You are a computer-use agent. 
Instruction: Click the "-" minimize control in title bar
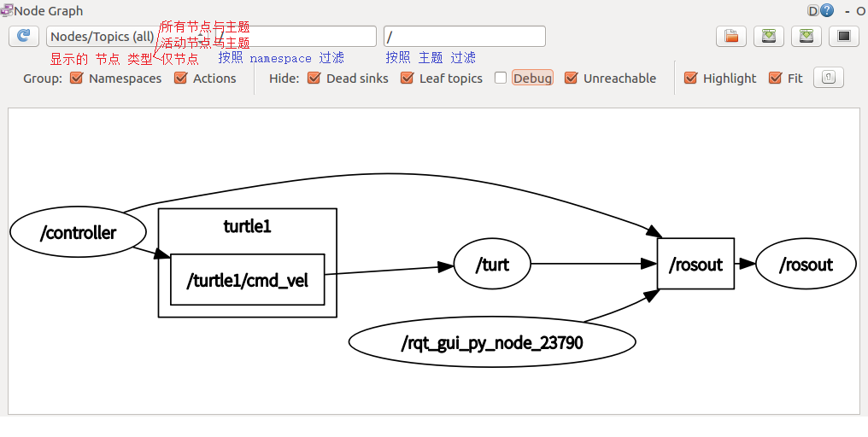(x=847, y=11)
